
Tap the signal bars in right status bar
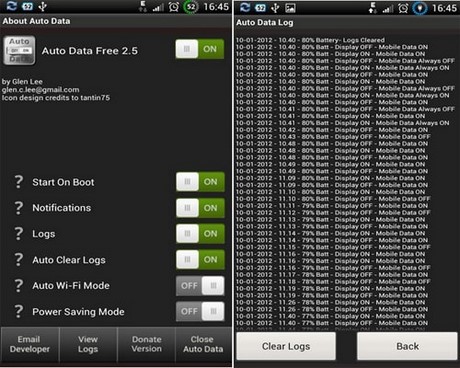[x=387, y=9]
